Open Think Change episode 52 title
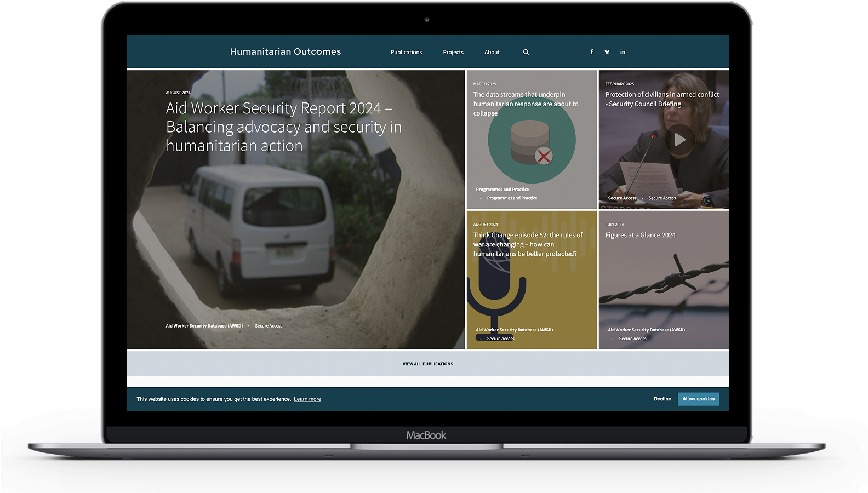This screenshot has height=493, width=868. click(528, 244)
